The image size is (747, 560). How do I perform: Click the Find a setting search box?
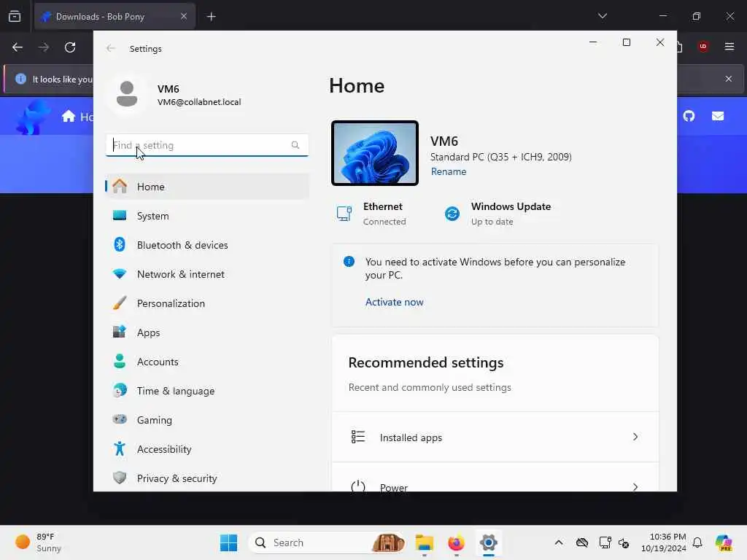tap(206, 145)
